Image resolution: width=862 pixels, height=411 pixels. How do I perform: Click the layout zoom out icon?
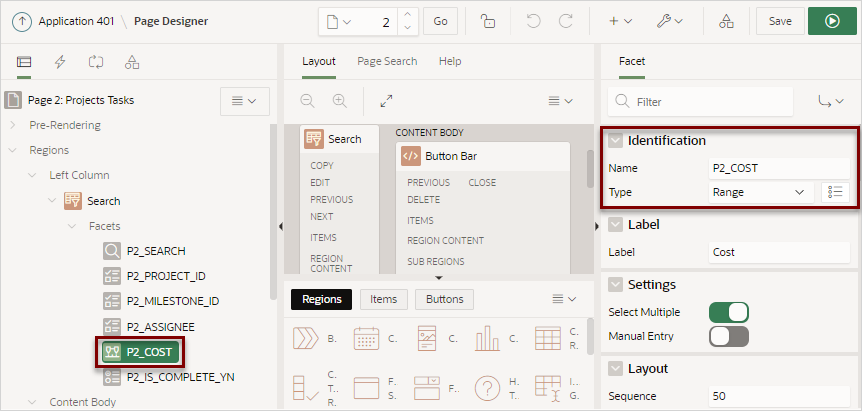click(307, 101)
